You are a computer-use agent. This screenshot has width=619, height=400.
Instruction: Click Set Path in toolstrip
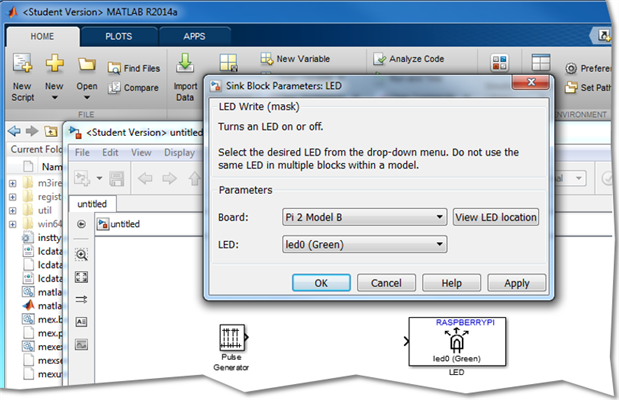pos(587,87)
